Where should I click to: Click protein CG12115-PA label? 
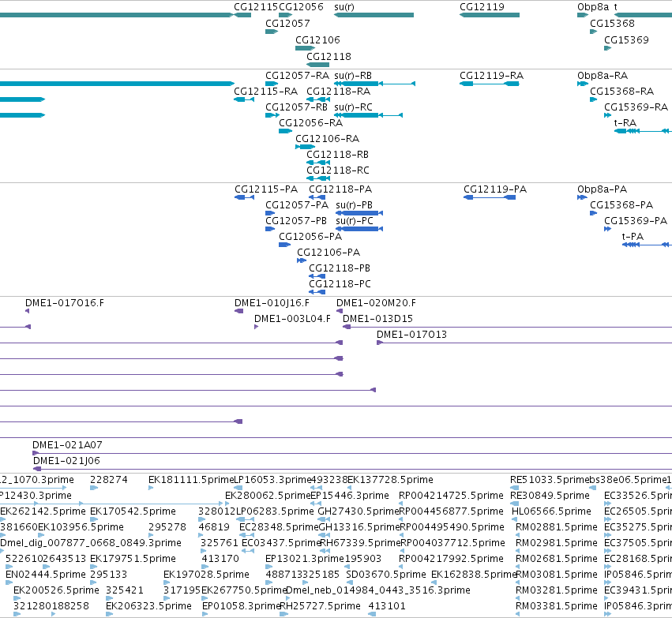click(x=266, y=189)
